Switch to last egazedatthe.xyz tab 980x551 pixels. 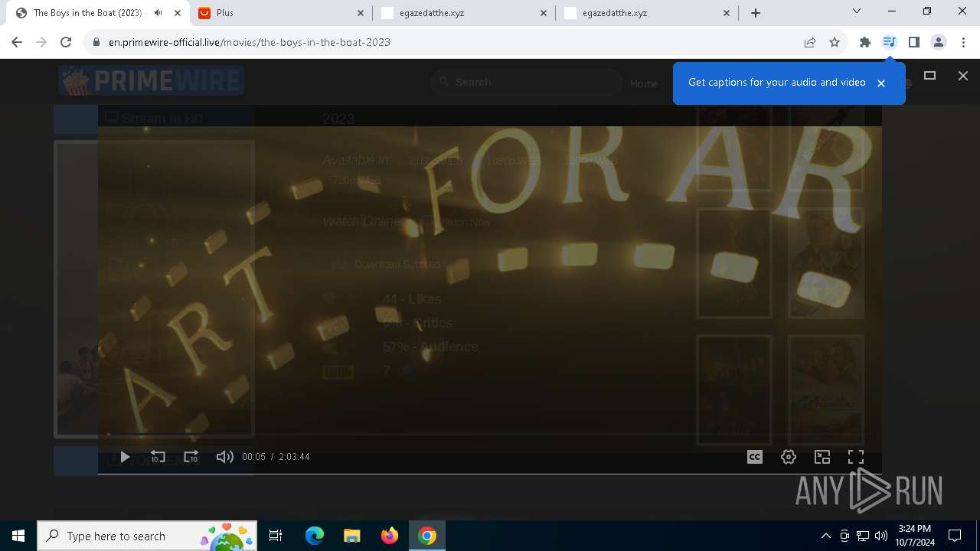pyautogui.click(x=648, y=13)
